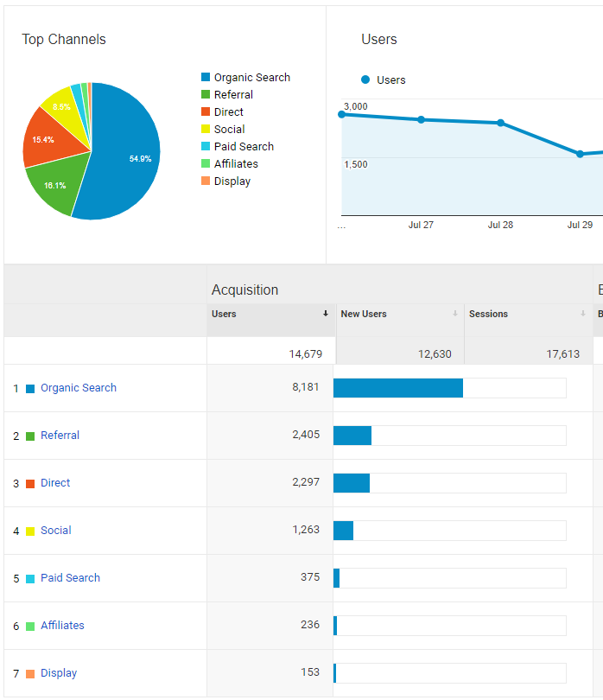Sort by Users column arrow
The image size is (603, 700).
(326, 314)
